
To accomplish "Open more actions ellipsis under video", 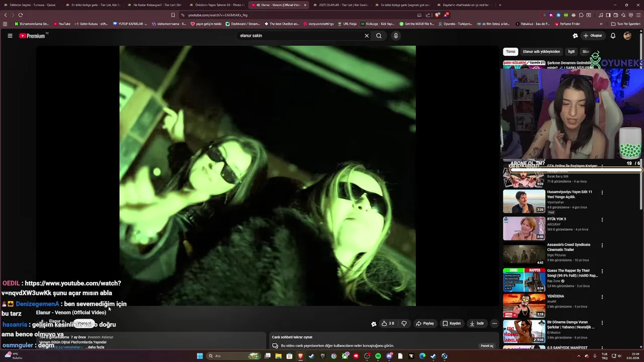I will (x=495, y=324).
